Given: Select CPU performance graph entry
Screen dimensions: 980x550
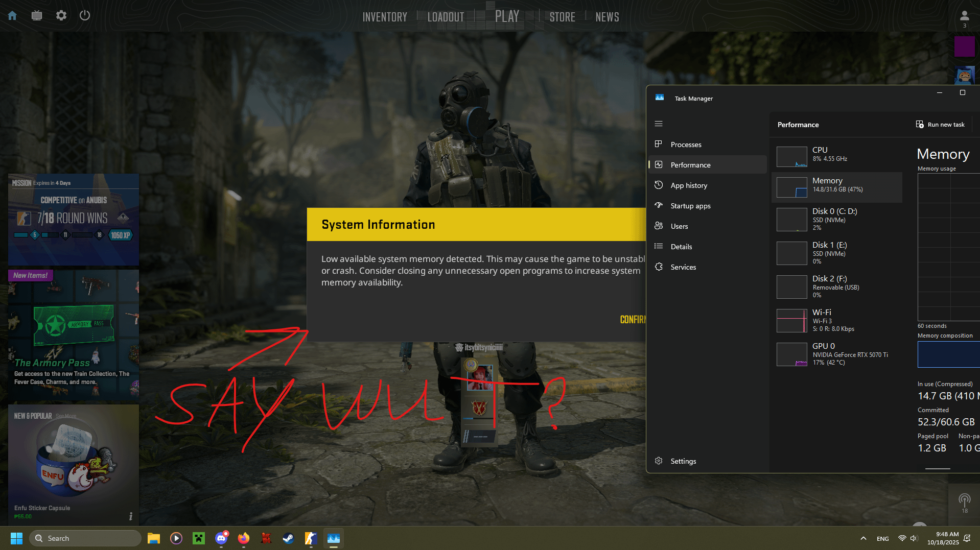Looking at the screenshot, I should coord(837,156).
